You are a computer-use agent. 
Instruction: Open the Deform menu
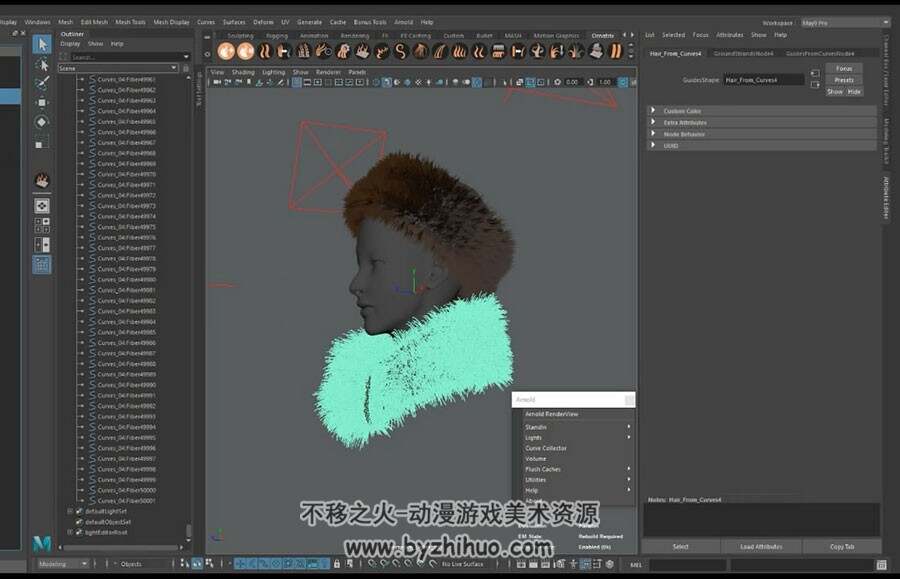point(263,22)
